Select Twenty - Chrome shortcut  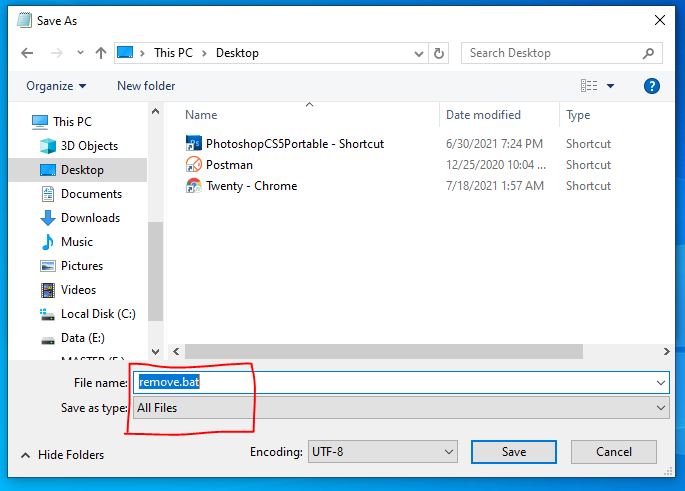252,186
